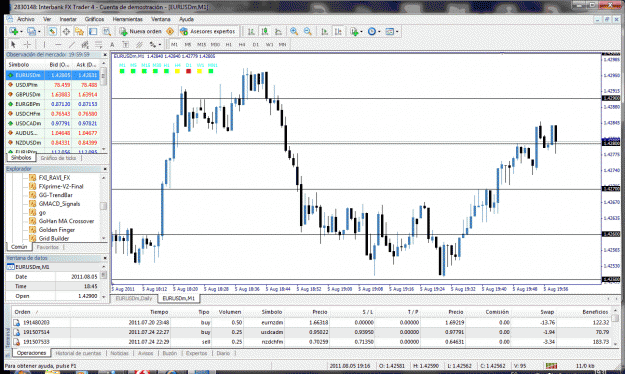Viewport: 625px width, 374px height.
Task: Close the Ventana de datos panel
Action: coord(105,258)
